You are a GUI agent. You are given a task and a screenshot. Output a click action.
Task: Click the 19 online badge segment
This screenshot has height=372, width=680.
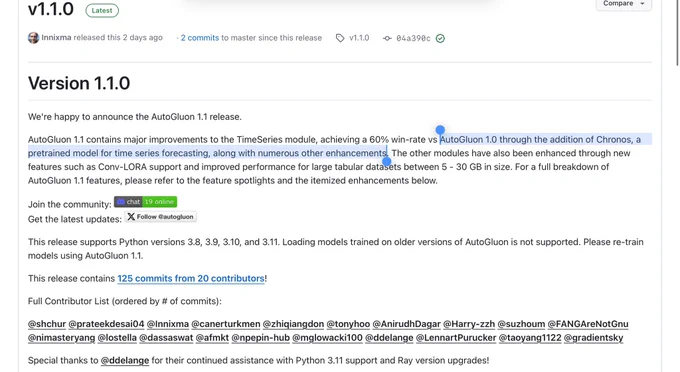coord(160,202)
